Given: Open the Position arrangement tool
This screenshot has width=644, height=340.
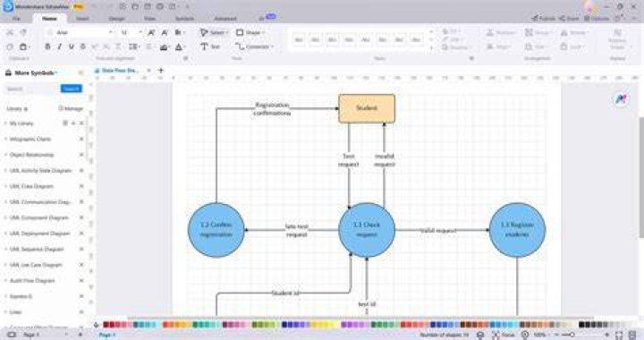Looking at the screenshot, I should (x=501, y=33).
